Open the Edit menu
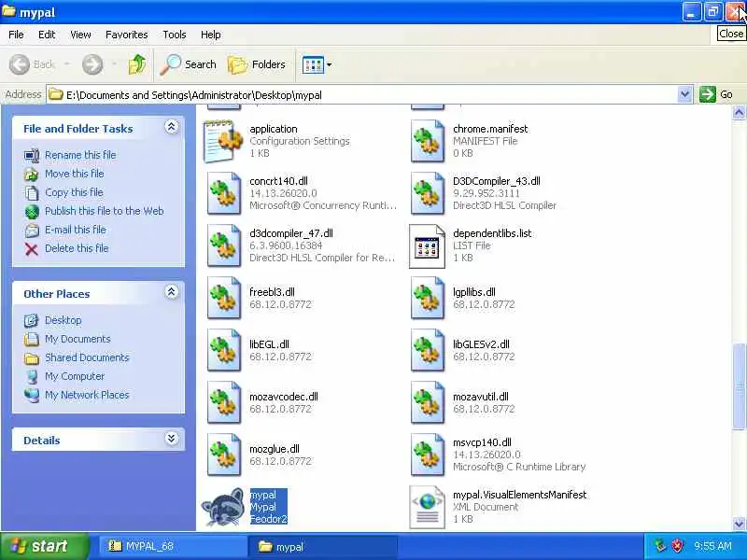Image resolution: width=747 pixels, height=560 pixels. 47,35
